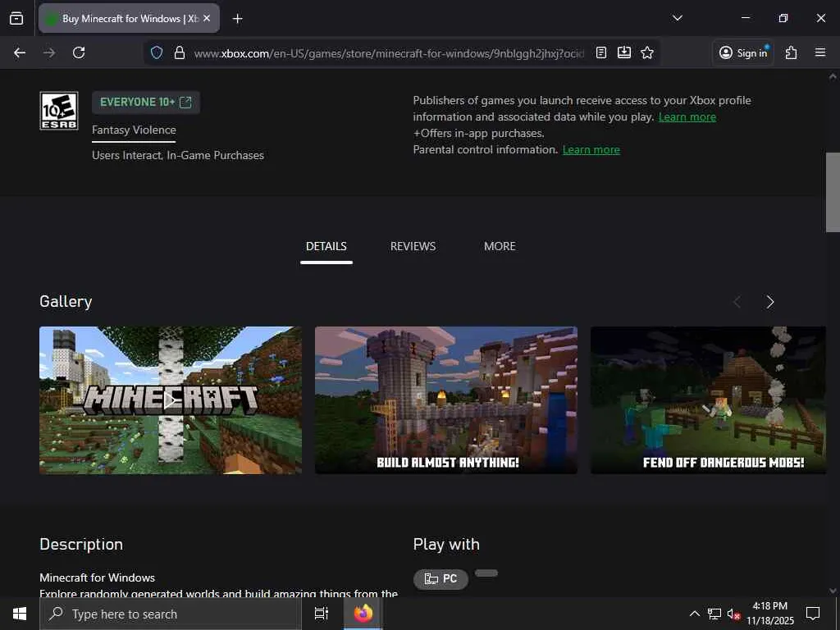This screenshot has width=840, height=630.
Task: Click the +Offers in-app purchases text
Action: tap(478, 134)
